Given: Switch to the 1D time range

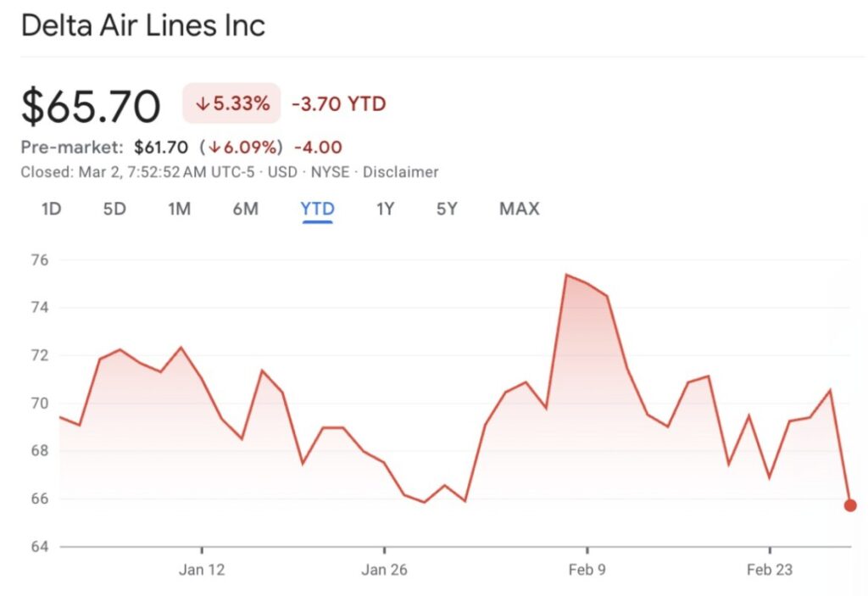Looking at the screenshot, I should (52, 209).
